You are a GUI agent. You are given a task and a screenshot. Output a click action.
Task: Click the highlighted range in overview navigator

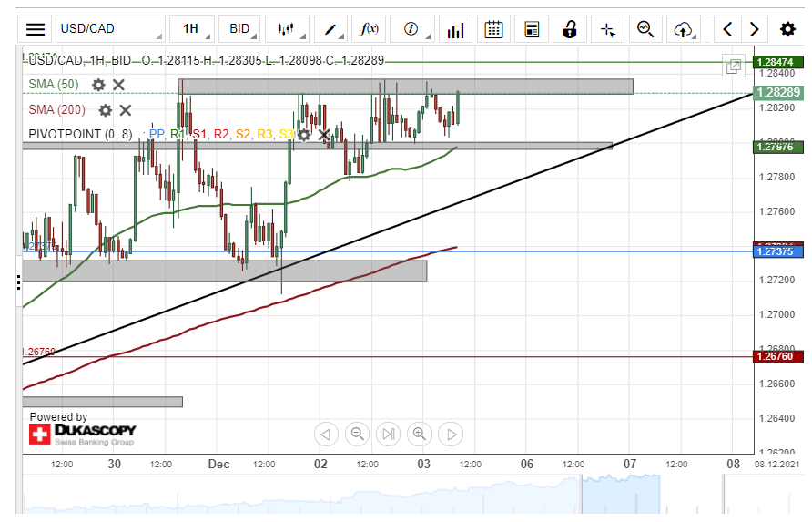coord(621,495)
